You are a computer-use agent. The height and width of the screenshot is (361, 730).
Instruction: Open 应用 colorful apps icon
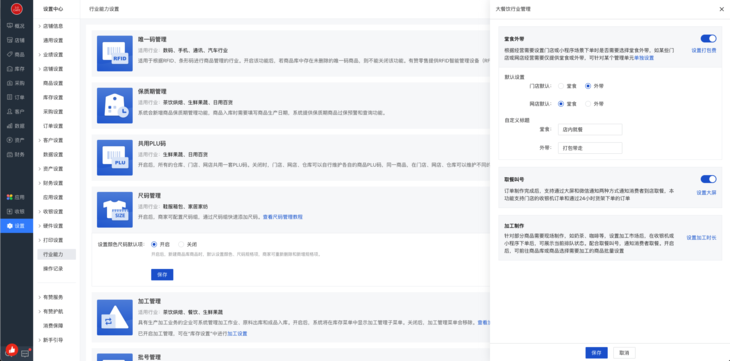pyautogui.click(x=10, y=197)
